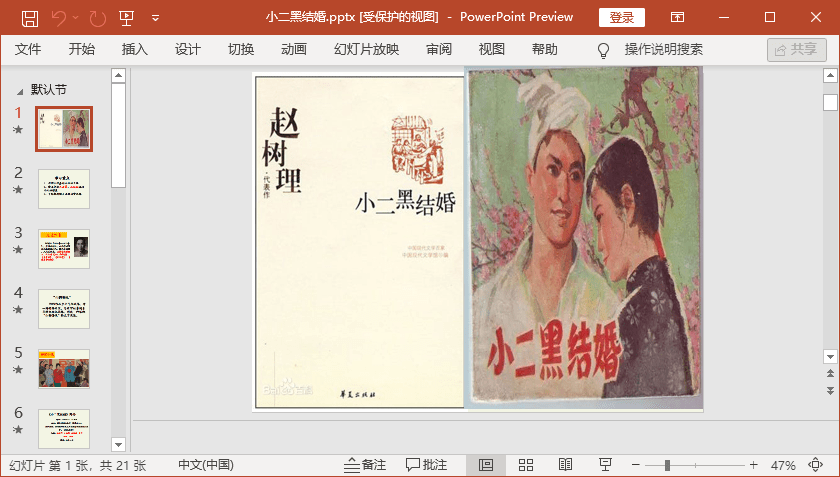Click the animation star under slide 2
840x477 pixels.
18,189
